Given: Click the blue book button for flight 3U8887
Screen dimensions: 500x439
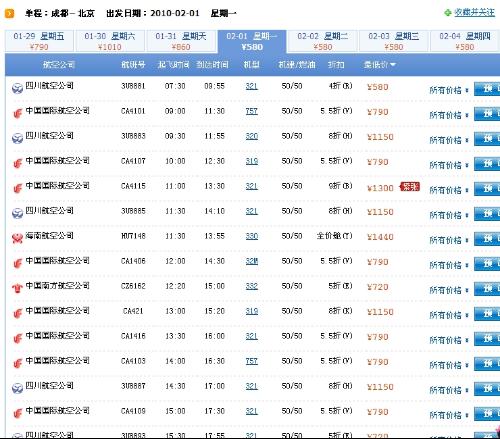Looking at the screenshot, I should (x=487, y=389).
